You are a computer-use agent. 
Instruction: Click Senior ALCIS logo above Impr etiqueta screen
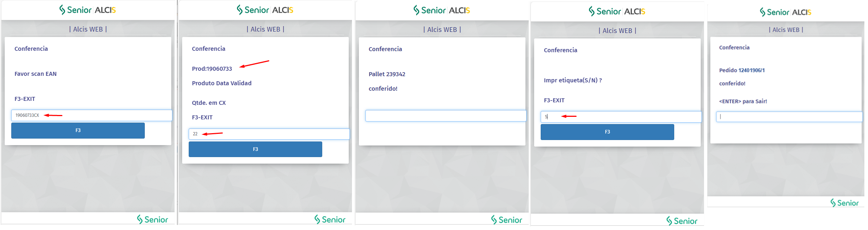click(617, 11)
